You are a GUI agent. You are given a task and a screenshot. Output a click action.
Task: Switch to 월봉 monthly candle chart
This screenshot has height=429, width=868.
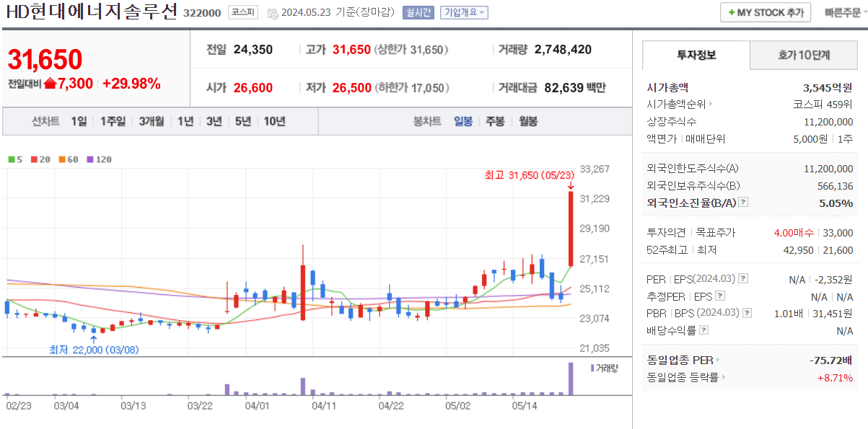pos(528,121)
